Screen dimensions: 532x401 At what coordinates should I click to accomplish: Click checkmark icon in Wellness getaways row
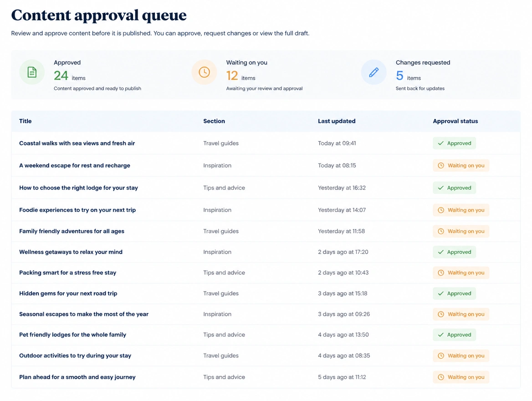pyautogui.click(x=441, y=252)
